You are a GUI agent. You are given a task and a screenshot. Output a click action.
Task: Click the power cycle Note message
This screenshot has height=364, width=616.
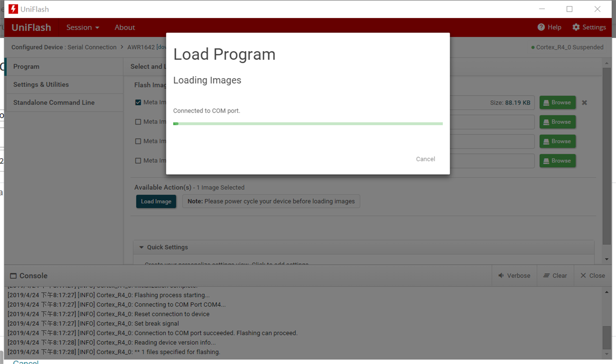coord(271,201)
